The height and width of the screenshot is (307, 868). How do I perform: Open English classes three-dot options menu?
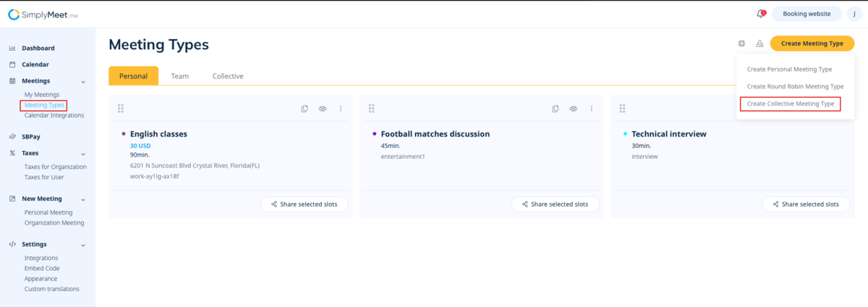(x=341, y=108)
